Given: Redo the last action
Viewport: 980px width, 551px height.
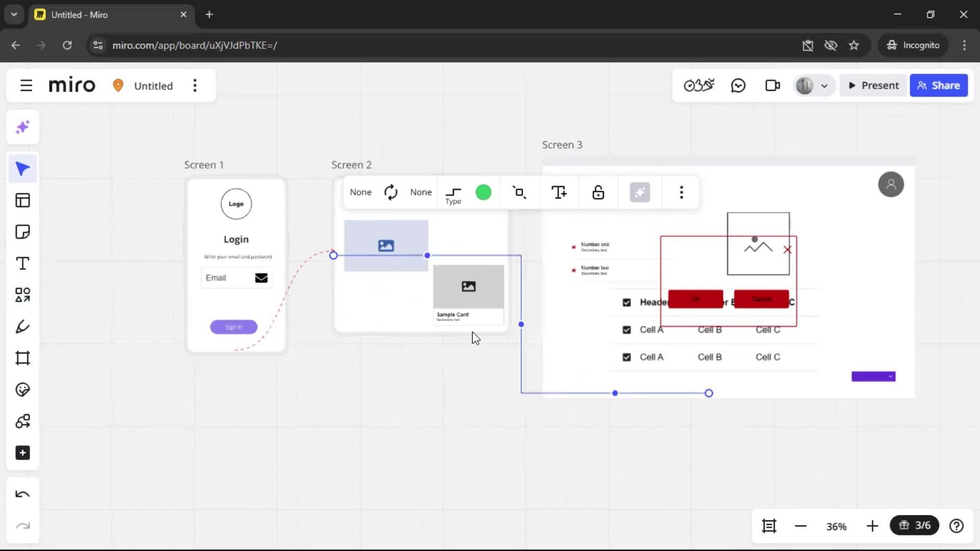Looking at the screenshot, I should 22,526.
